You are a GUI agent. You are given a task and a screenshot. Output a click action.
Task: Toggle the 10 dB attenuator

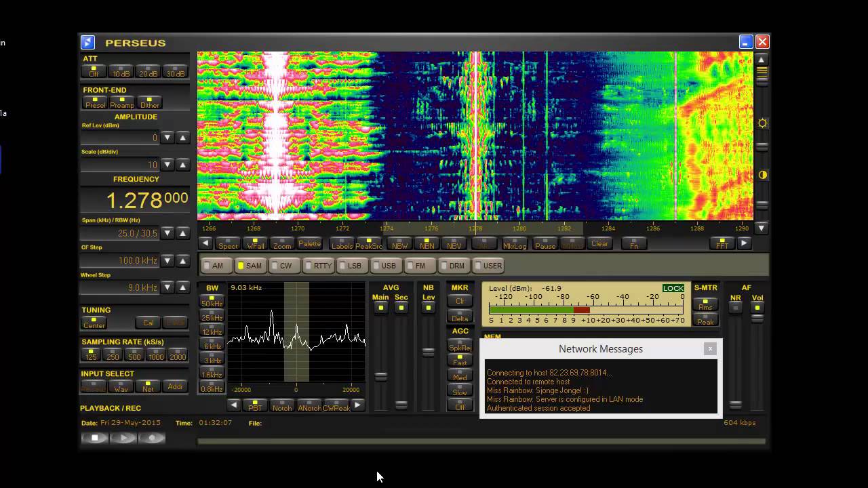pos(121,71)
